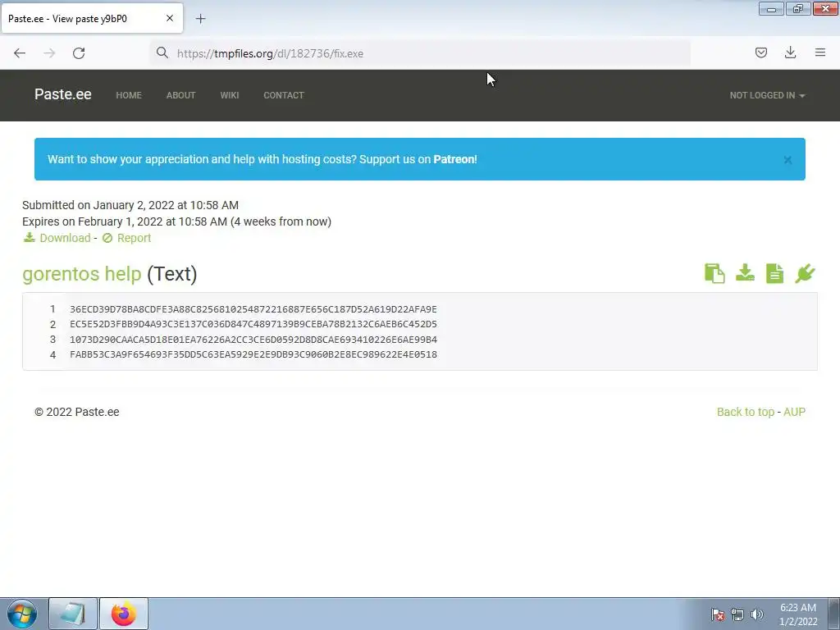
Task: Open the Firefox downloads panel
Action: pyautogui.click(x=790, y=52)
